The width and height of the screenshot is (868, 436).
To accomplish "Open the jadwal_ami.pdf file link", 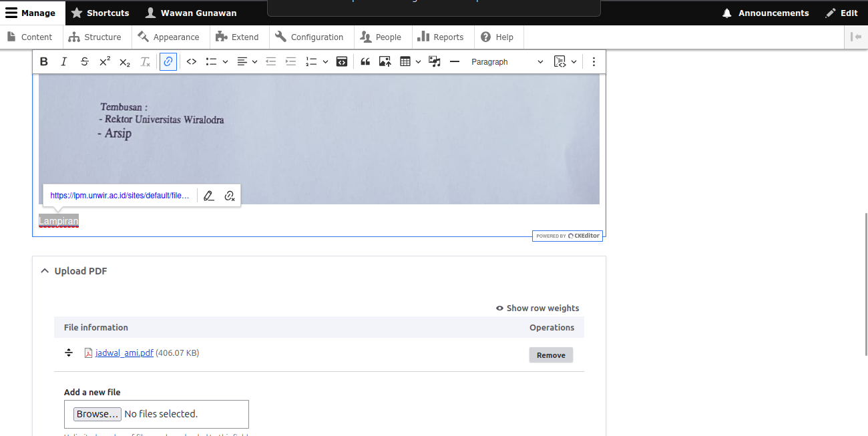I will coord(124,353).
